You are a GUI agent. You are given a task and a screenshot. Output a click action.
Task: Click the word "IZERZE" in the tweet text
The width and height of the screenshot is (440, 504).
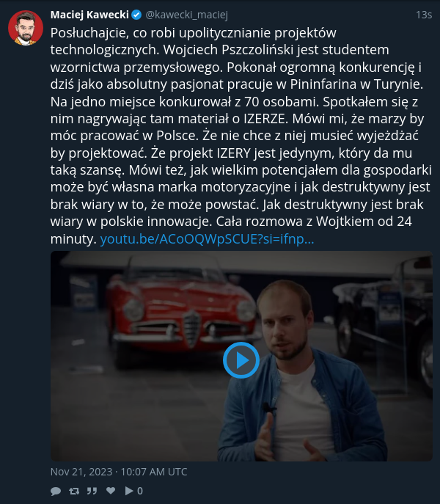[x=264, y=119]
